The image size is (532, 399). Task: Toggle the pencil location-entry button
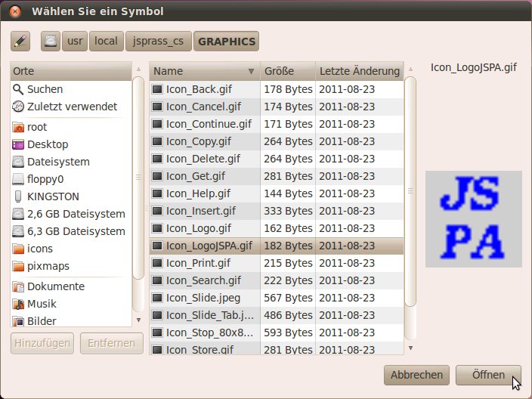point(20,42)
